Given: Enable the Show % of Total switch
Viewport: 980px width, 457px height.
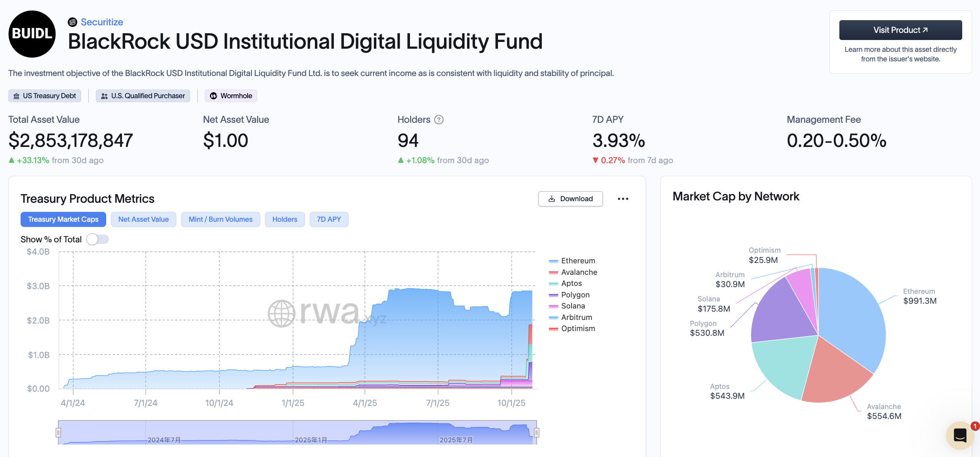Looking at the screenshot, I should 97,239.
